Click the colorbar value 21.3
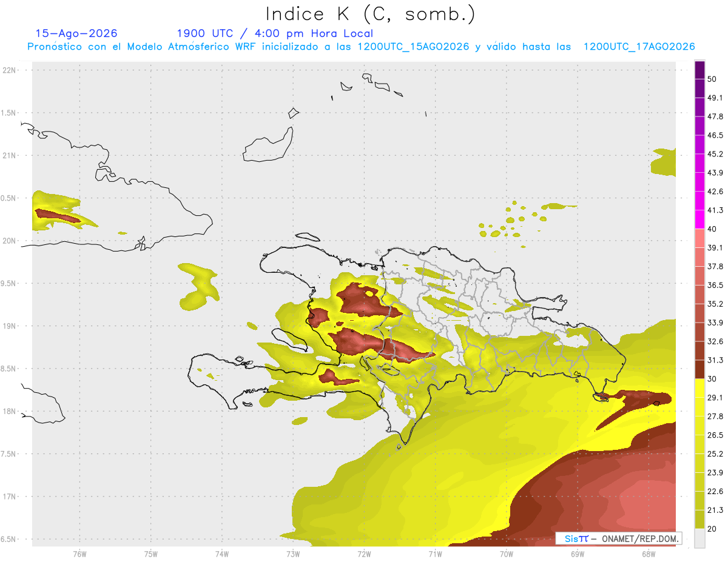The image size is (728, 562). click(x=715, y=511)
